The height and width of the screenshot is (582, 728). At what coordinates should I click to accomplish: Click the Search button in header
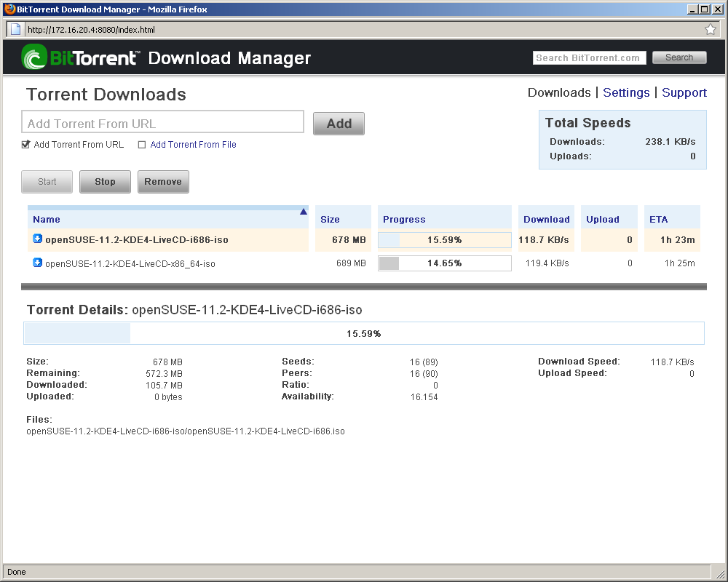point(679,57)
